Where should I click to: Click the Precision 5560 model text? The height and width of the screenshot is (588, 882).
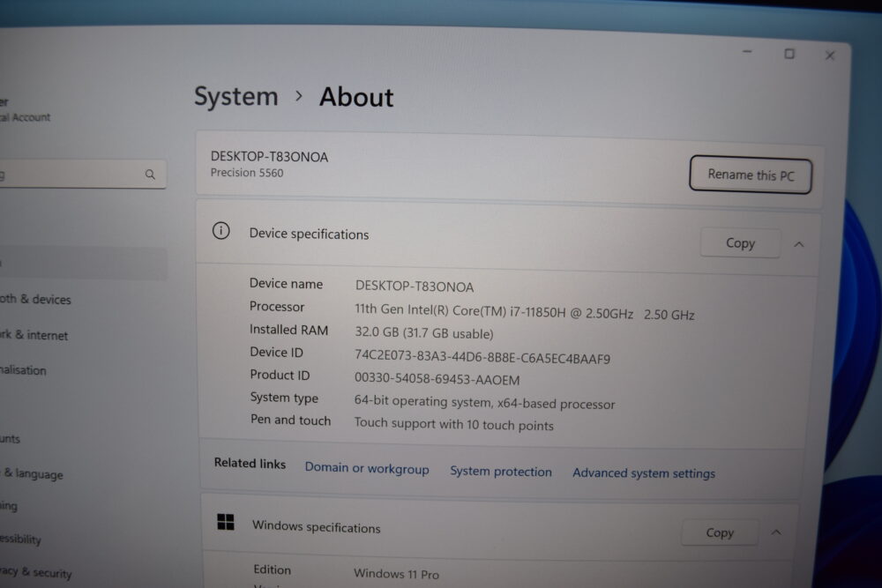click(x=247, y=173)
